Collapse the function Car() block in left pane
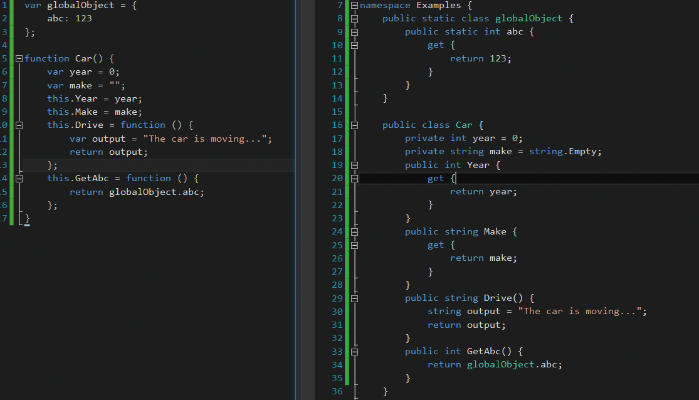Viewport: 699px width, 400px height. coord(19,58)
